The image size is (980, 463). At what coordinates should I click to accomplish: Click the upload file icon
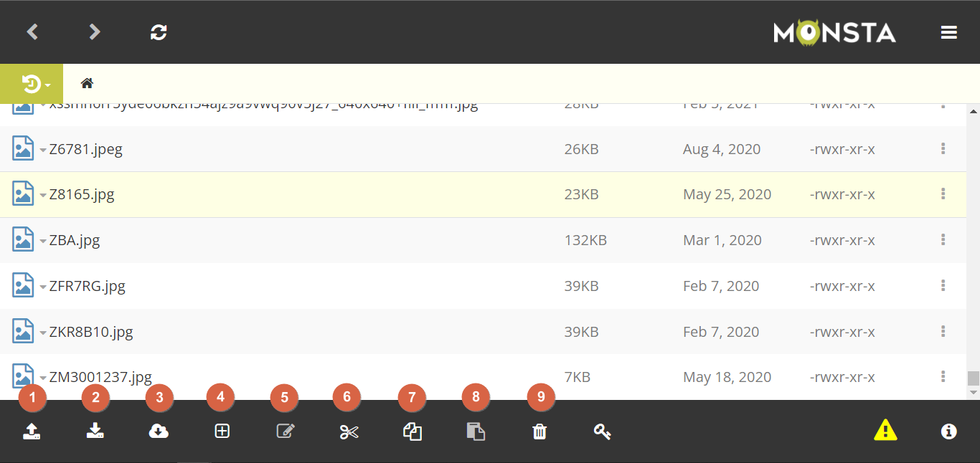click(32, 431)
